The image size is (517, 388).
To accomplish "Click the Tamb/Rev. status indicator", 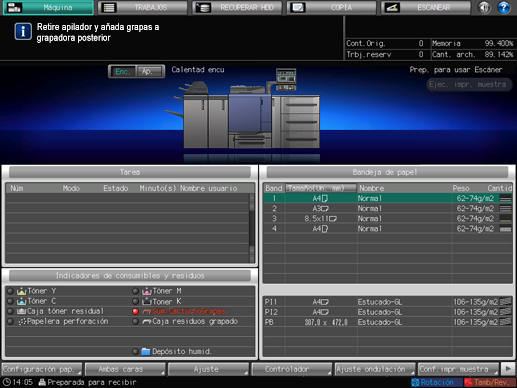I will (x=490, y=382).
